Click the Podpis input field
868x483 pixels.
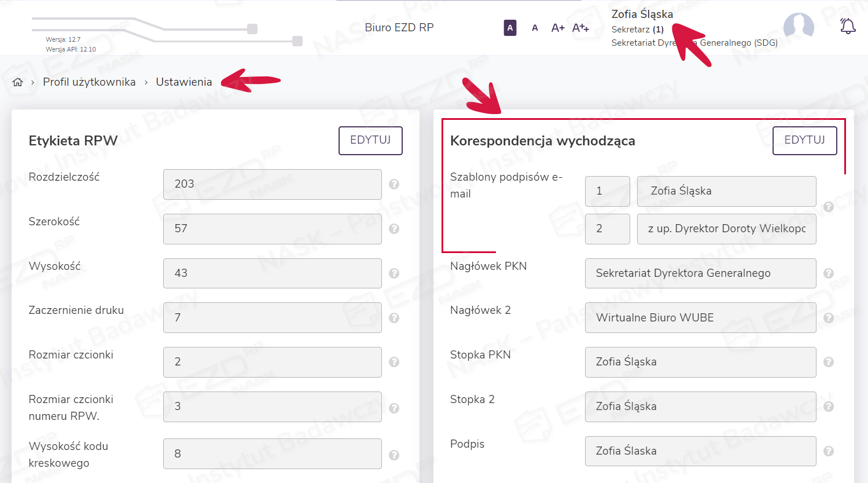point(700,451)
